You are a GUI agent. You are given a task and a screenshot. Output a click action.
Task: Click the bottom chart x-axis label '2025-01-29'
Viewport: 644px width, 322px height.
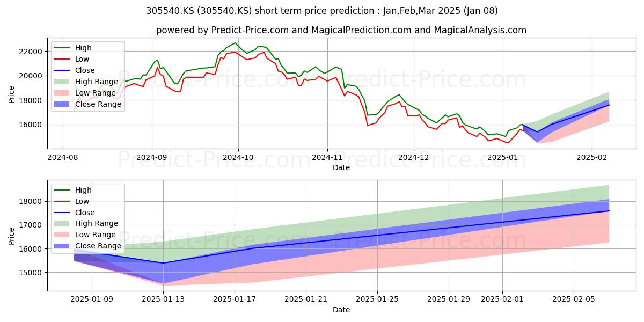coord(449,299)
